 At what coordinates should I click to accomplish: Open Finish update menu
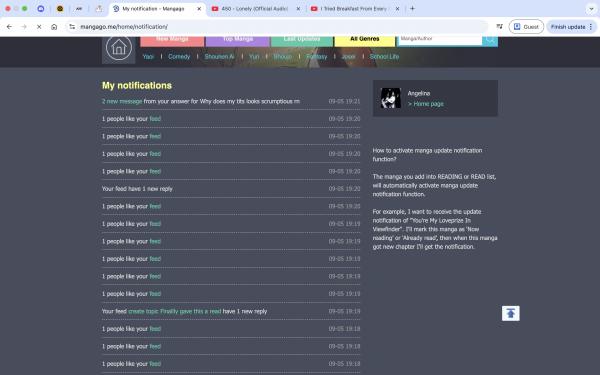[572, 27]
